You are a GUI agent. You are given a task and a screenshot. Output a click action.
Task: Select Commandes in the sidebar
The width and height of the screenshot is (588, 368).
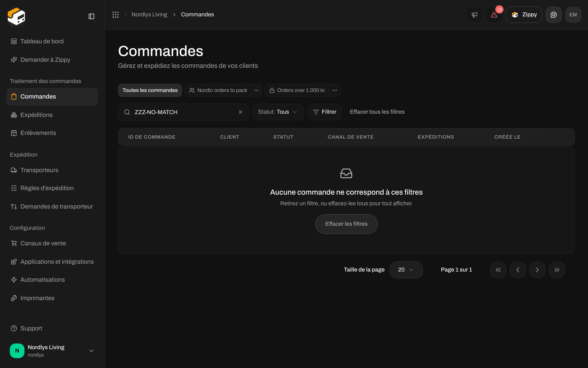52,97
